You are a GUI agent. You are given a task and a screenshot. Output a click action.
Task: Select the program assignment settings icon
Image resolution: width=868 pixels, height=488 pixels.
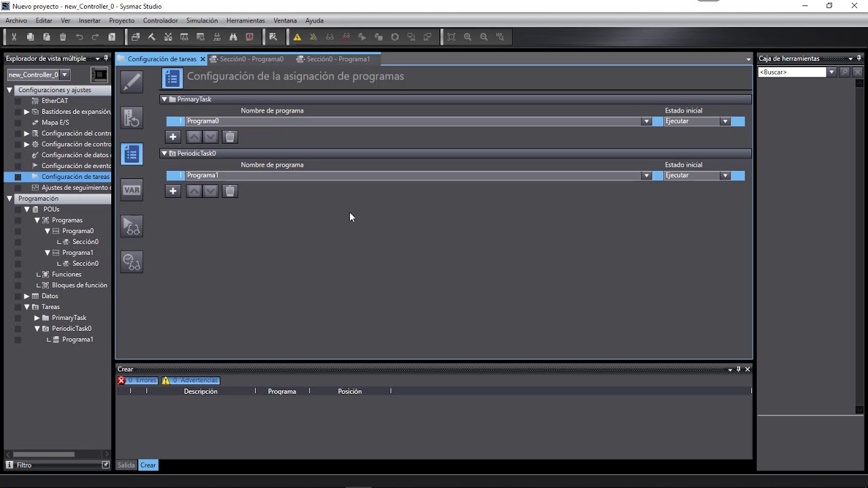[132, 154]
